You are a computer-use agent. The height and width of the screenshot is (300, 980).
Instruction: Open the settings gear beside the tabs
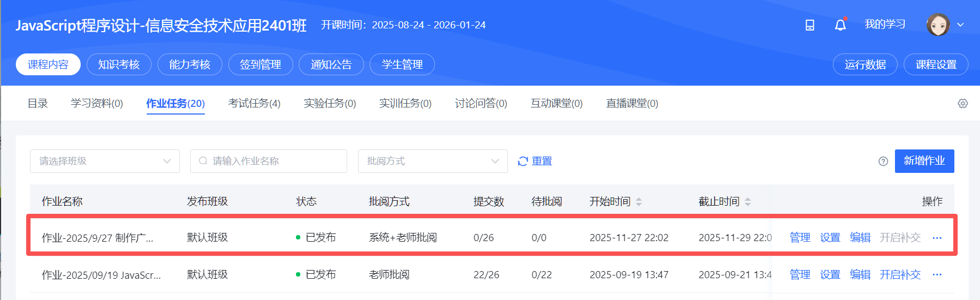pos(963,104)
